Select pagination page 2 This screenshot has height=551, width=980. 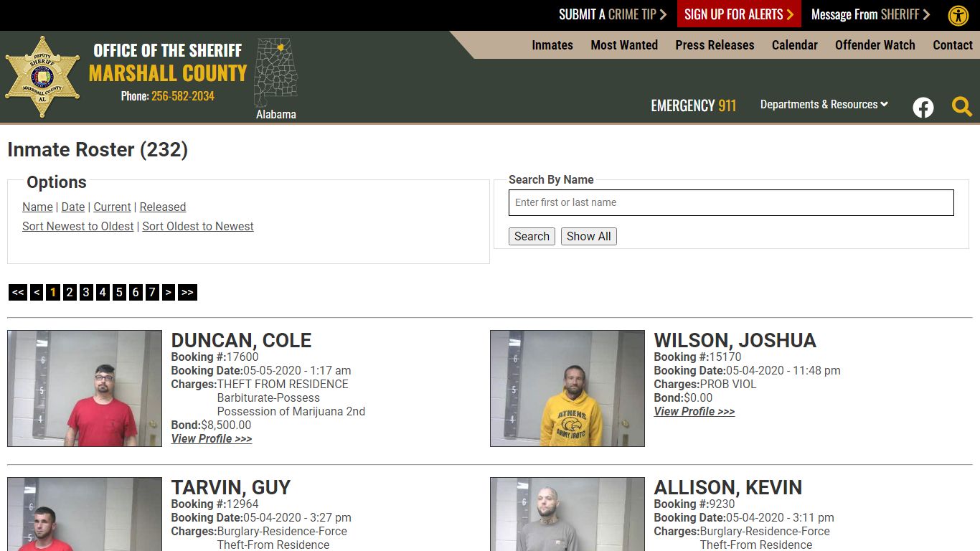click(70, 292)
